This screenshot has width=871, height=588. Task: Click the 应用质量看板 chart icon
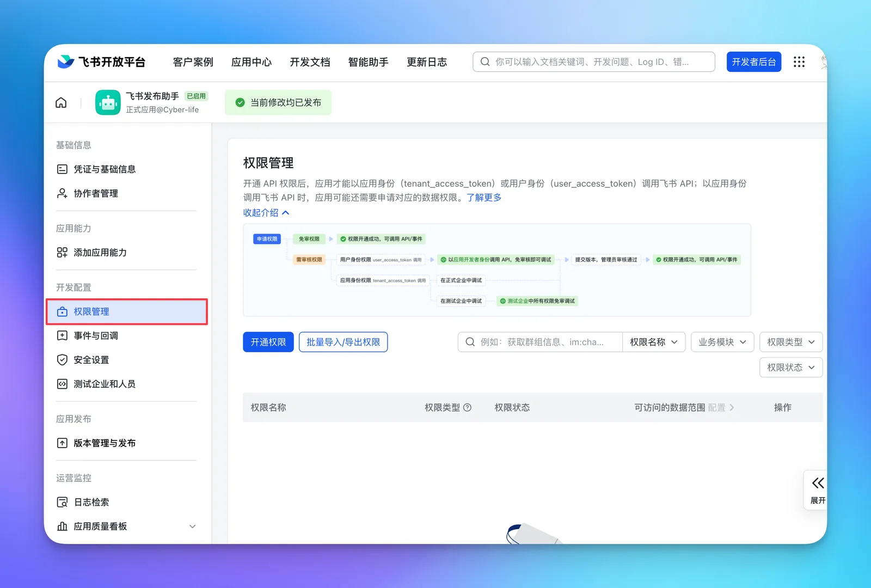click(x=63, y=526)
